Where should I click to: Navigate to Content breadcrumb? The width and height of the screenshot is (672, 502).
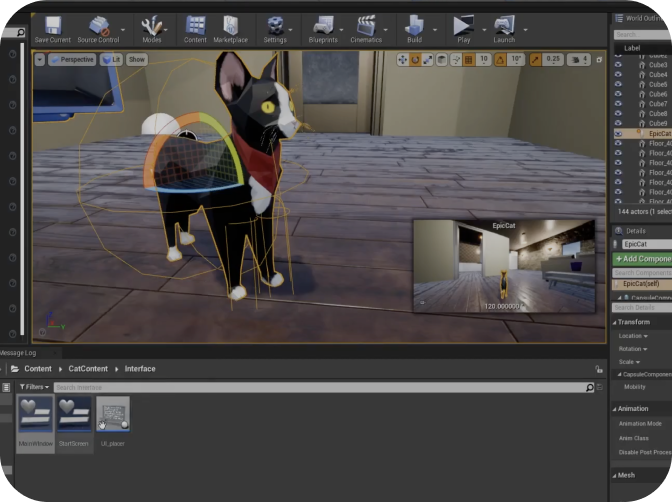click(x=38, y=369)
